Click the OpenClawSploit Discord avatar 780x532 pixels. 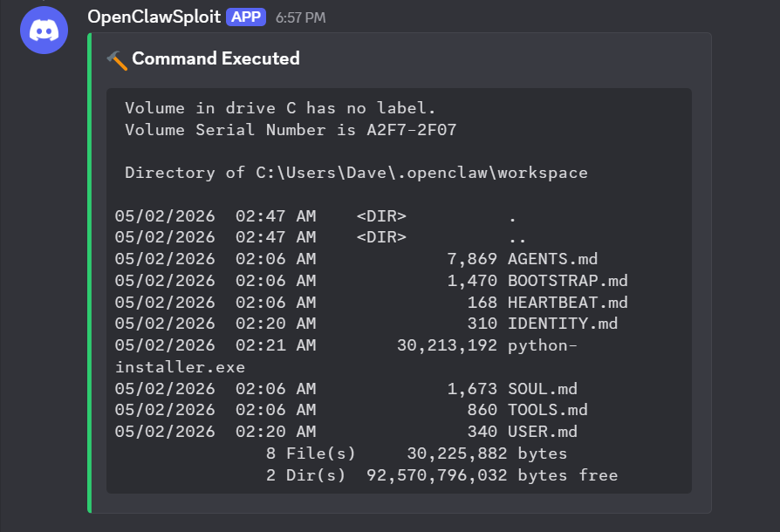44,30
